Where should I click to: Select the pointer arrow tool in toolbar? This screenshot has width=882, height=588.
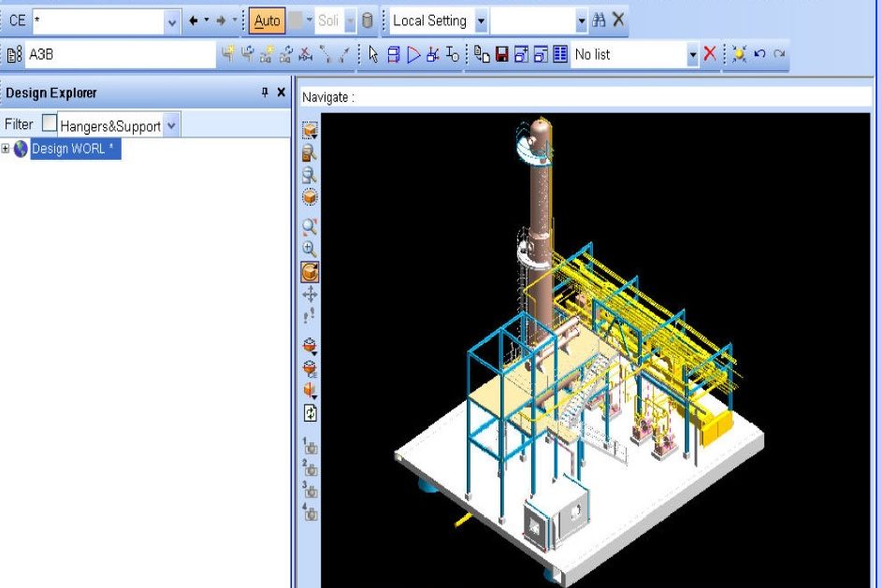[372, 54]
